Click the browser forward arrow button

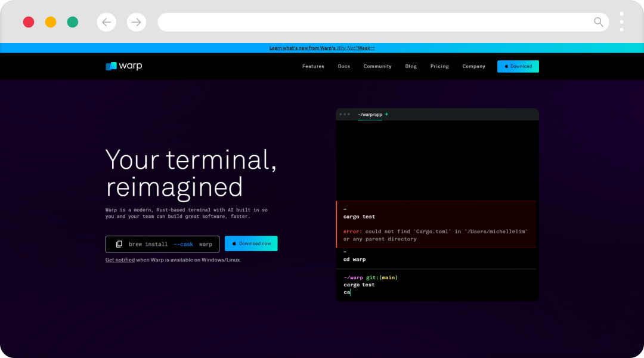(137, 22)
